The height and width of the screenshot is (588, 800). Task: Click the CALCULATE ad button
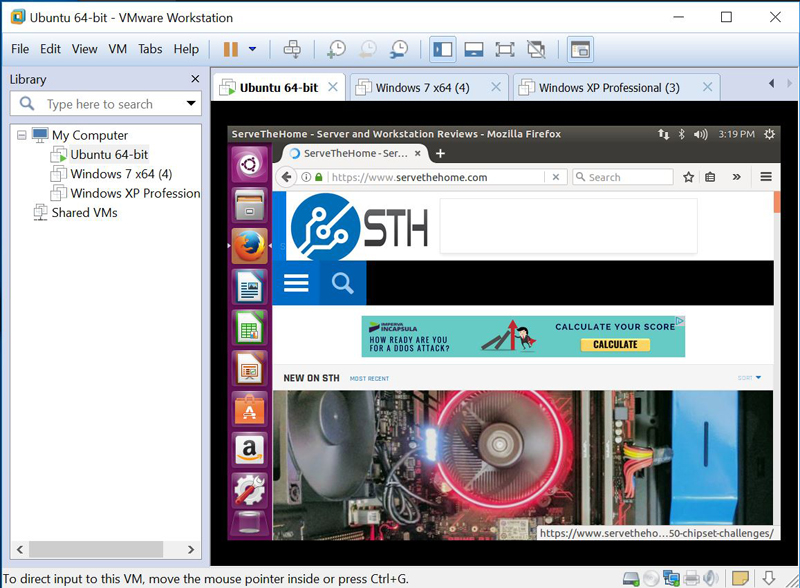click(615, 345)
